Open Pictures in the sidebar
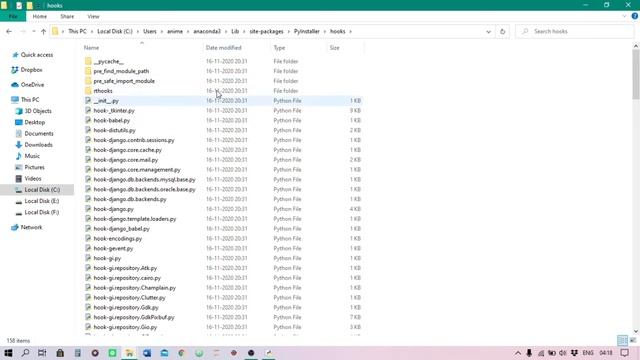 pos(34,167)
